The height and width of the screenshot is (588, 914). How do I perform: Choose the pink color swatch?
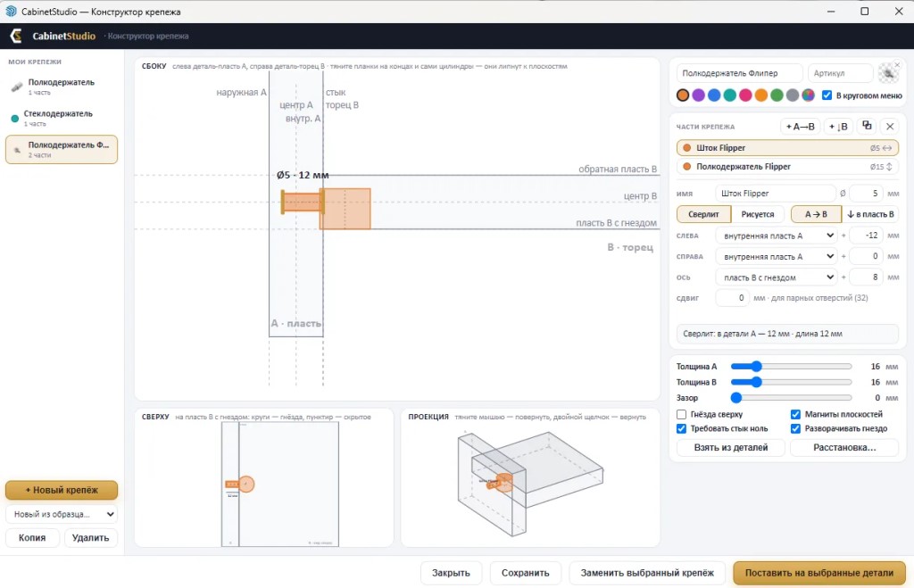point(745,95)
